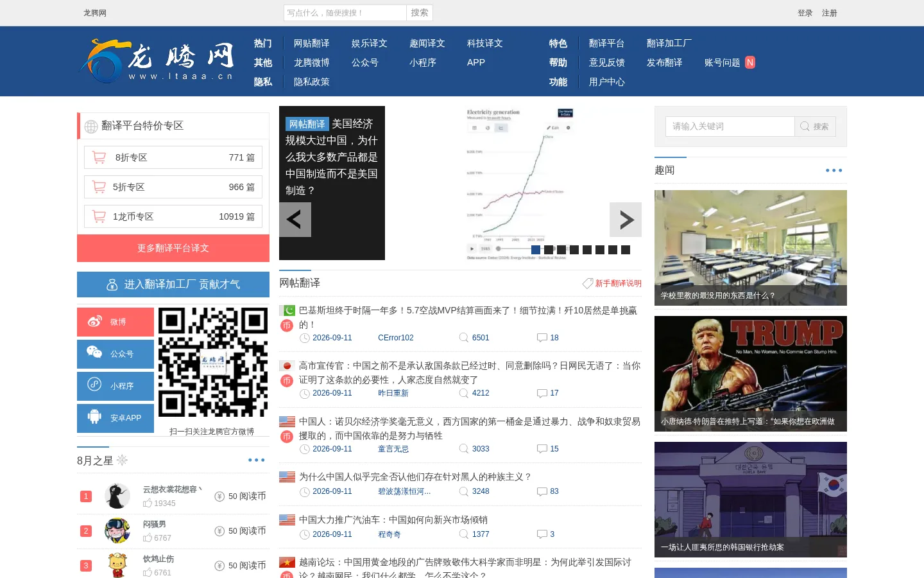
Task: Show the previous carousel slide
Action: [x=295, y=220]
